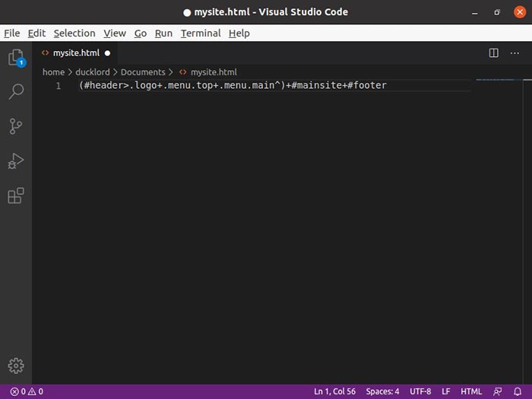The image size is (532, 399).
Task: Click the unsaved dot on mysite.html tab
Action: tap(108, 53)
